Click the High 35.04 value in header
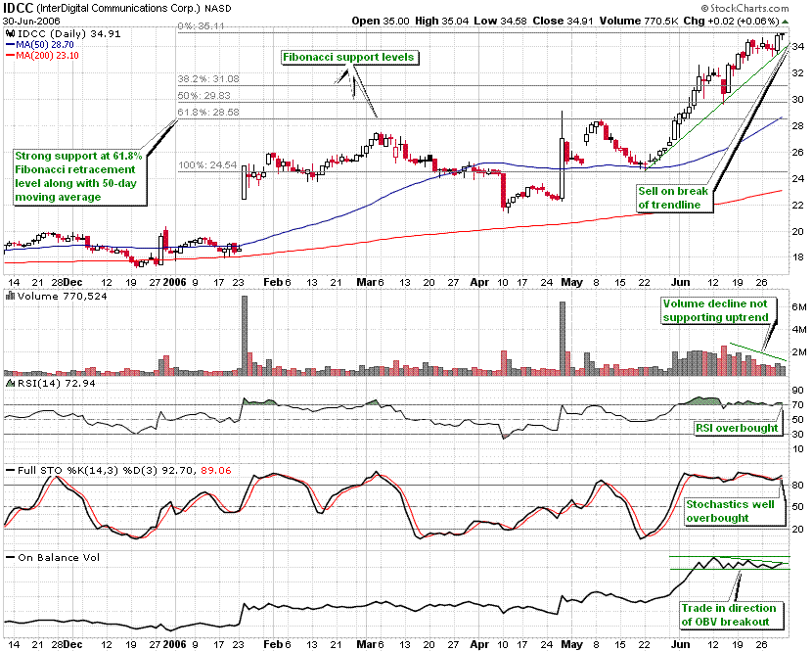Viewport: 812px width, 651px height. [442, 21]
